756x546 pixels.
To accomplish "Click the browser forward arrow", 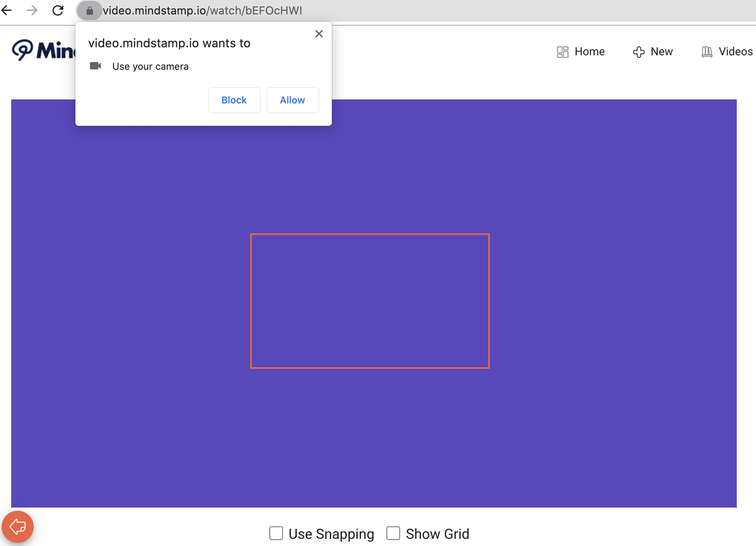I will (32, 10).
